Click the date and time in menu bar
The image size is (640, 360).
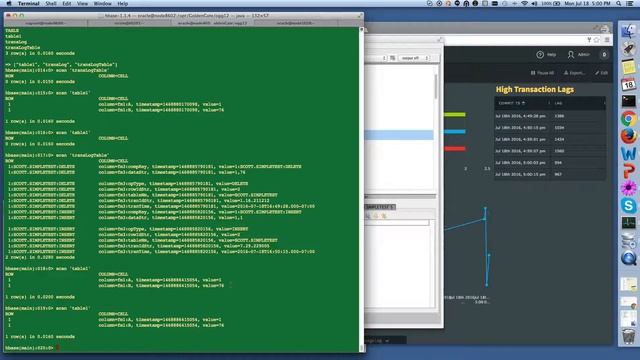pos(587,3)
